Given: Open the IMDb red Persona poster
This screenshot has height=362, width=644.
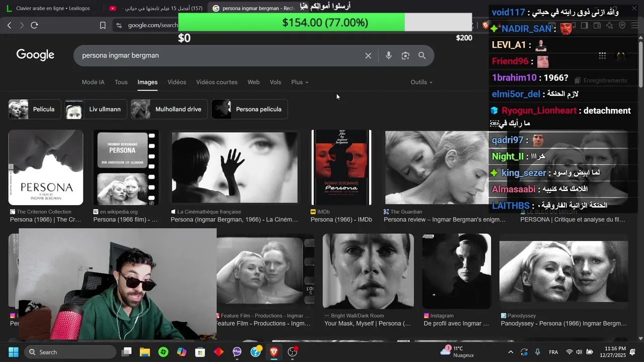Looking at the screenshot, I should tap(342, 167).
